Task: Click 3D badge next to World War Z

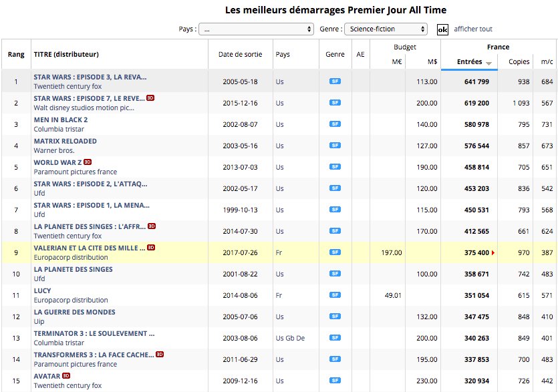Action: [88, 162]
